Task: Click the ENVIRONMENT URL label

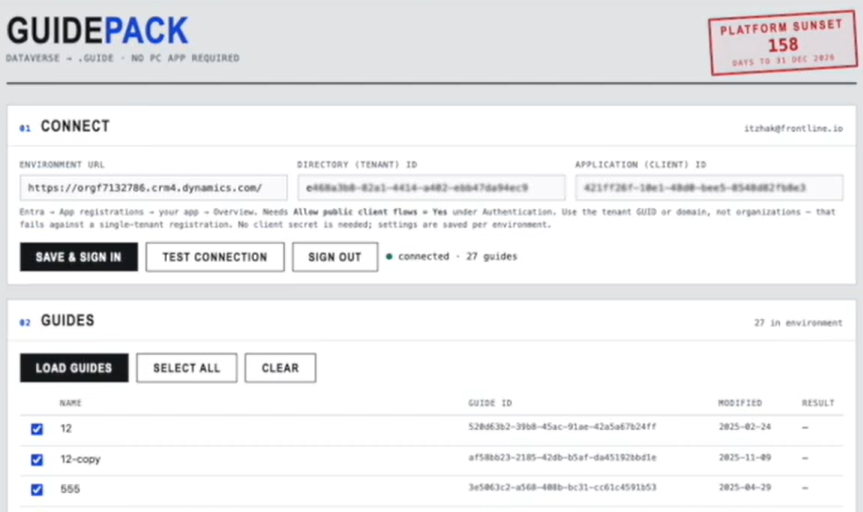Action: [x=62, y=165]
